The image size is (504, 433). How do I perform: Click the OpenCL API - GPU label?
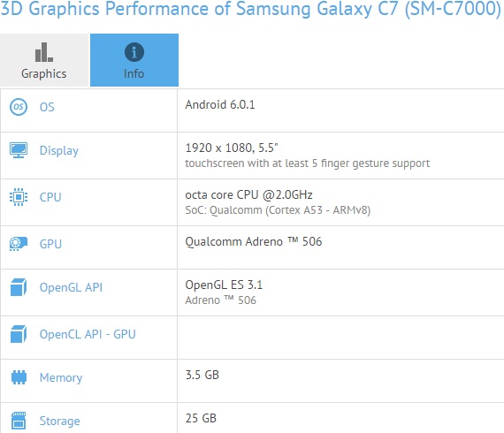click(88, 334)
